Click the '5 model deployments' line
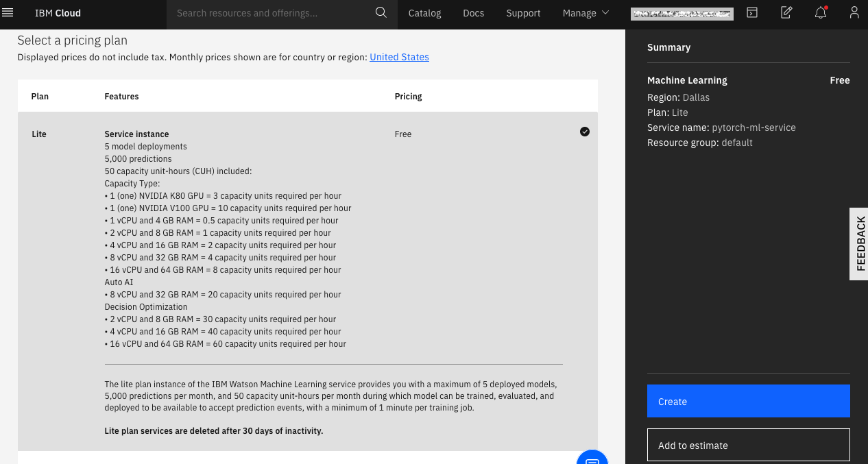The height and width of the screenshot is (464, 868). point(145,147)
